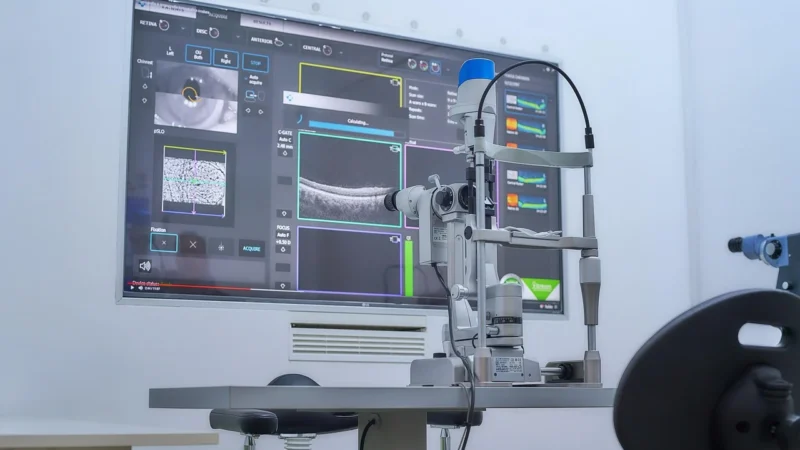The width and height of the screenshot is (800, 450).
Task: Click the pSLO fundus image
Action: (x=194, y=182)
